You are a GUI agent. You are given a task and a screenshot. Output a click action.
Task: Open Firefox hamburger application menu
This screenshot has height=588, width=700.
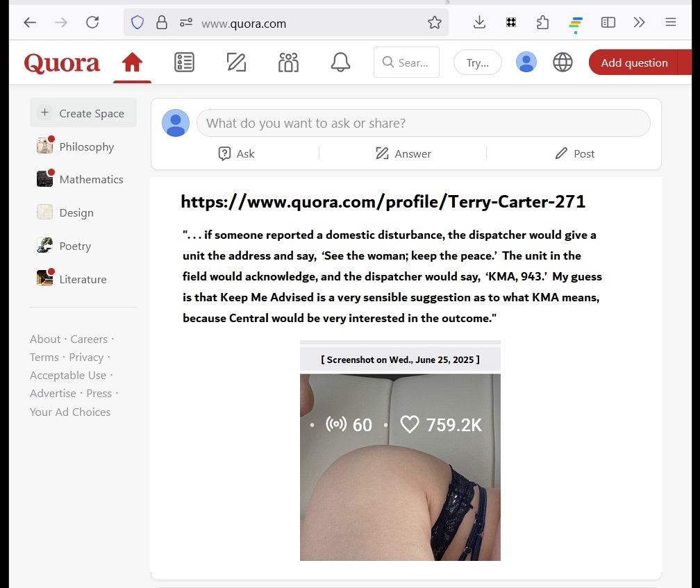(x=671, y=22)
